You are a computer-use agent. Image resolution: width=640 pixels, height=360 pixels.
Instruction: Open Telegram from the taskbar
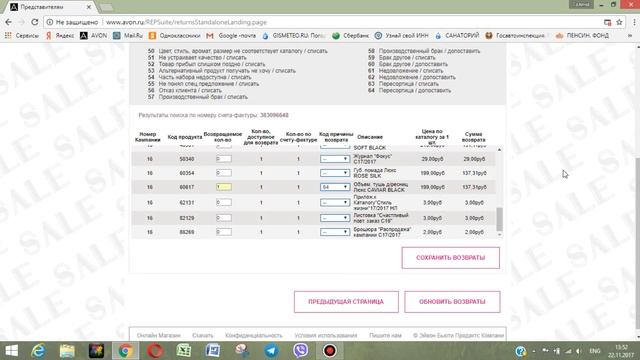point(271,351)
